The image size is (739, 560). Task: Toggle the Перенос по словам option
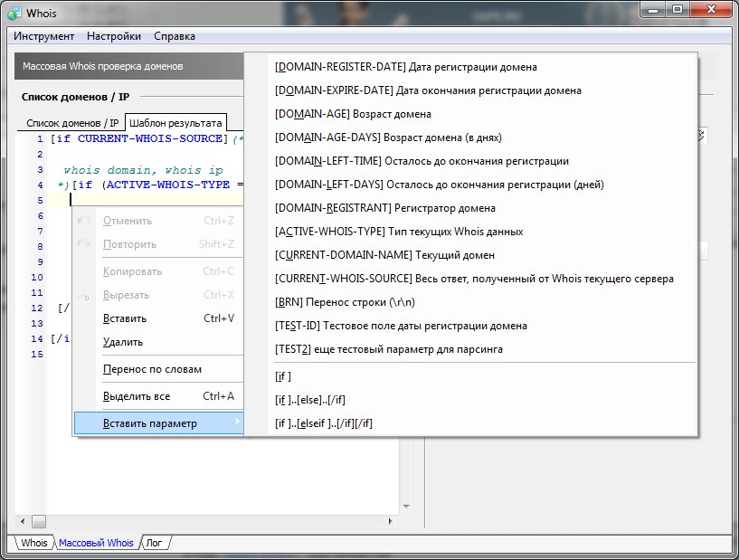pos(152,369)
